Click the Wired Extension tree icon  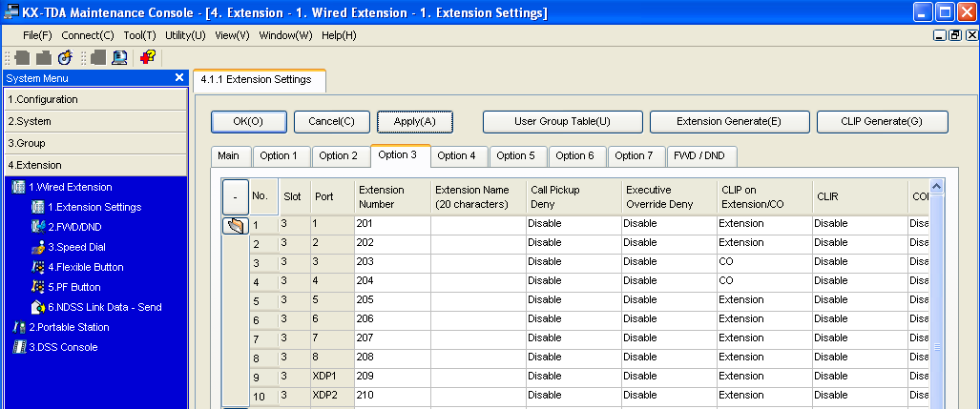[19, 187]
